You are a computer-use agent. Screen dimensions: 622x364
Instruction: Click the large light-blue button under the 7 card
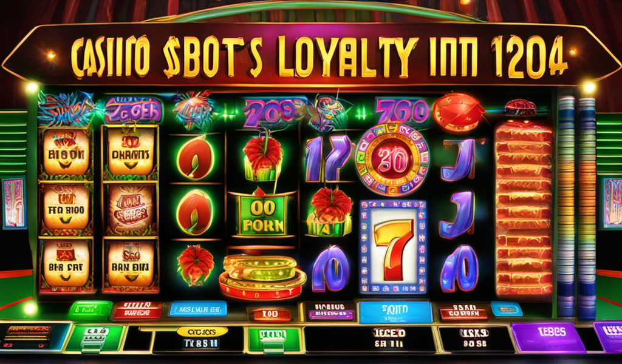coord(395,312)
